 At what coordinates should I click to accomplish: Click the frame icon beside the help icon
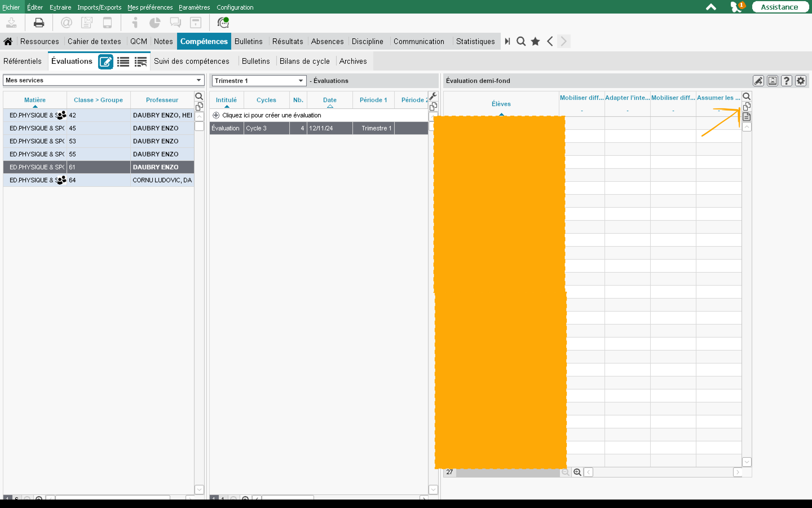pyautogui.click(x=773, y=81)
